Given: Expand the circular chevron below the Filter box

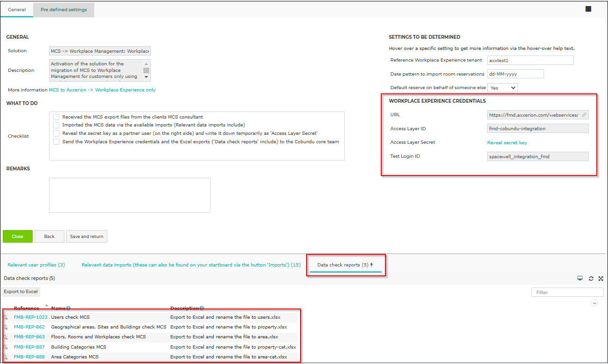Looking at the screenshot, I should coord(594,303).
